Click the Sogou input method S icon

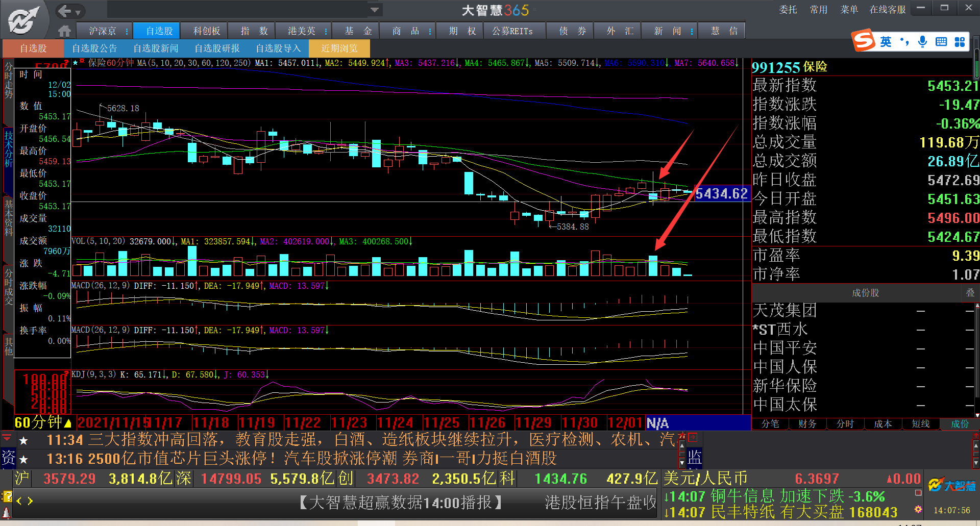point(864,40)
